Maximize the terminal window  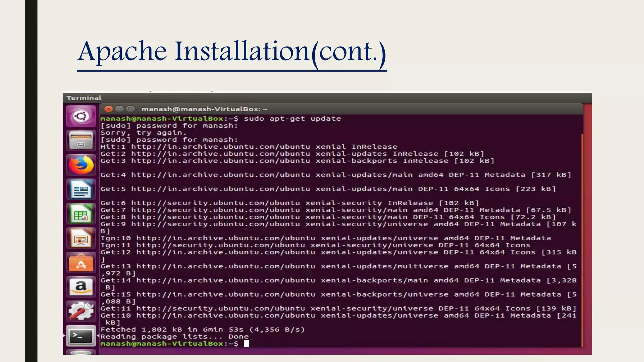tap(130, 109)
